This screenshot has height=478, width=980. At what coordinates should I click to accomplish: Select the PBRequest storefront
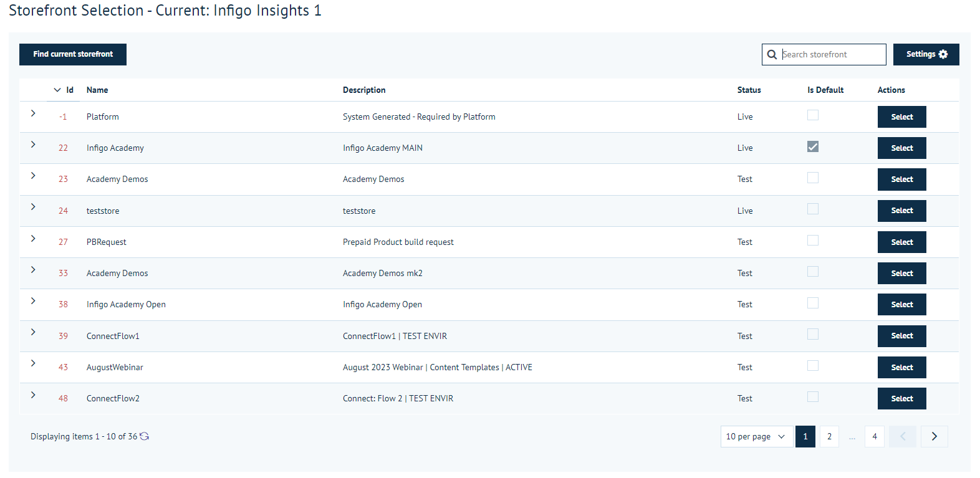[x=902, y=242]
